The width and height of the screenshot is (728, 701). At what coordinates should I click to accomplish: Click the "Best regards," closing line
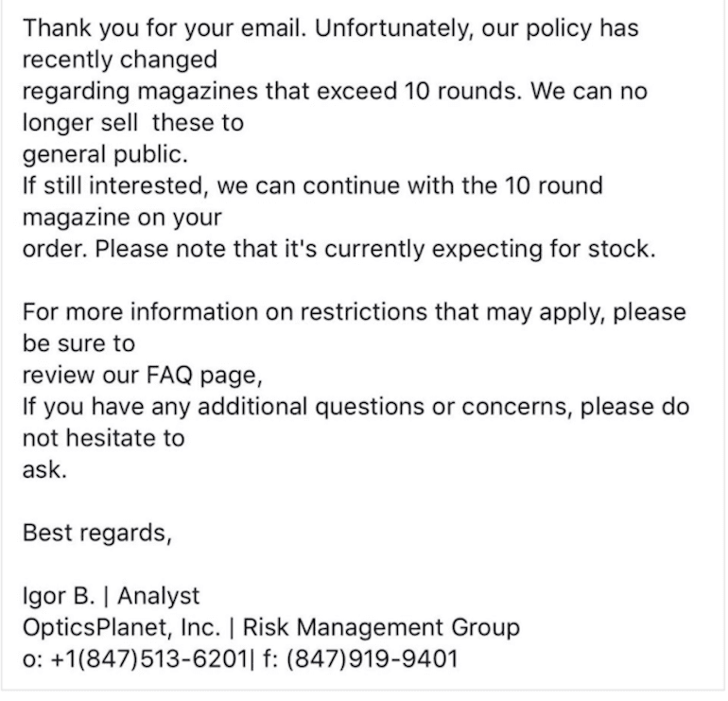click(x=97, y=533)
